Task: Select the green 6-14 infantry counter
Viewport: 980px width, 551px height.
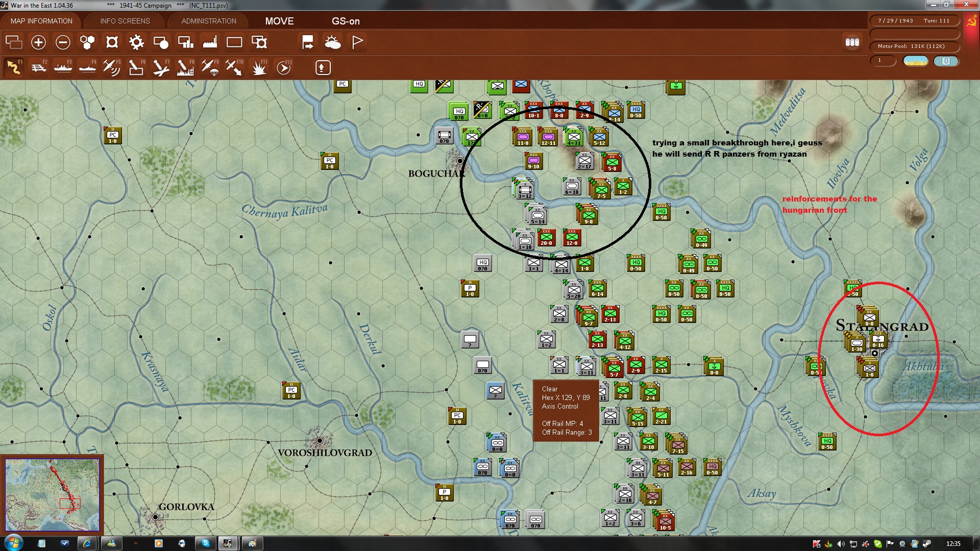Action: (597, 289)
